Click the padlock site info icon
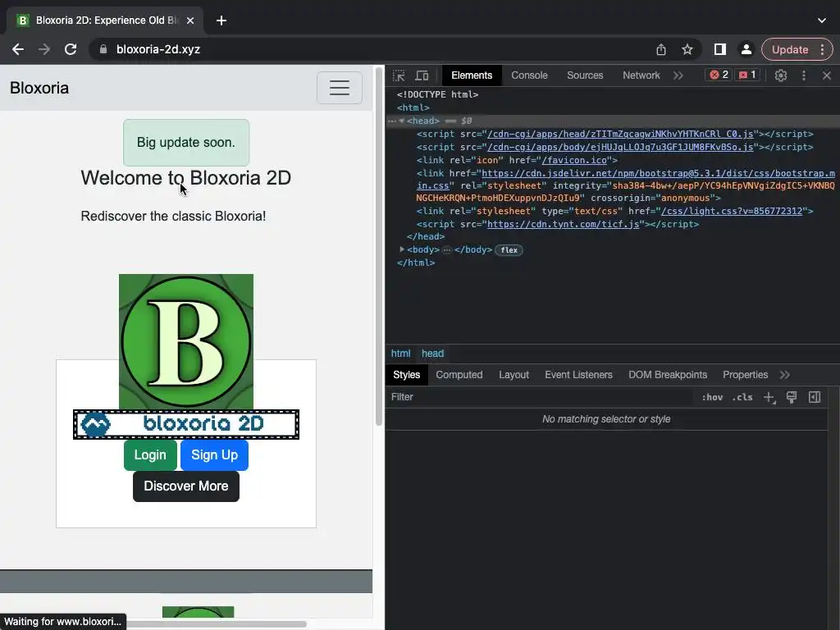Viewport: 840px width, 630px height. [103, 49]
